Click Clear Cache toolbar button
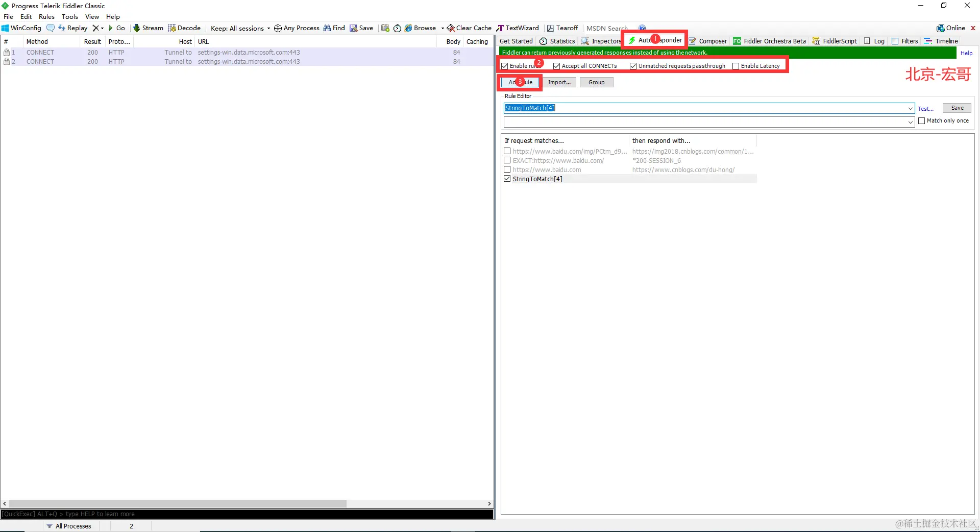Screen dimensions: 980x532 coord(469,28)
